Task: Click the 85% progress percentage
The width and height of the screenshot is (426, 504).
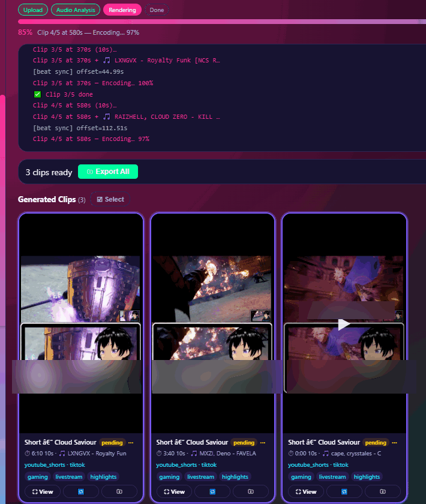Action: coord(25,32)
